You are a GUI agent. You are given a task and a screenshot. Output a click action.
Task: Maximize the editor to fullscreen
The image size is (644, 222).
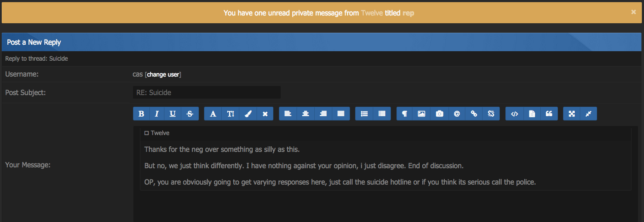coord(572,114)
